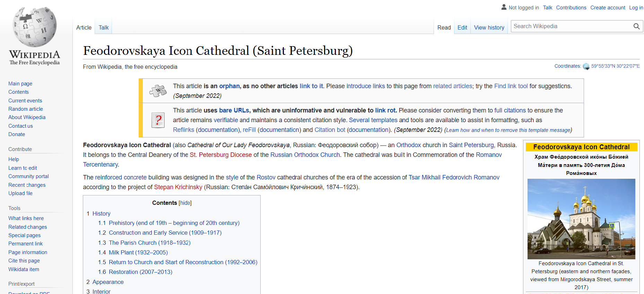Click the globe icon beside the coordinates
The height and width of the screenshot is (294, 644).
tap(586, 66)
